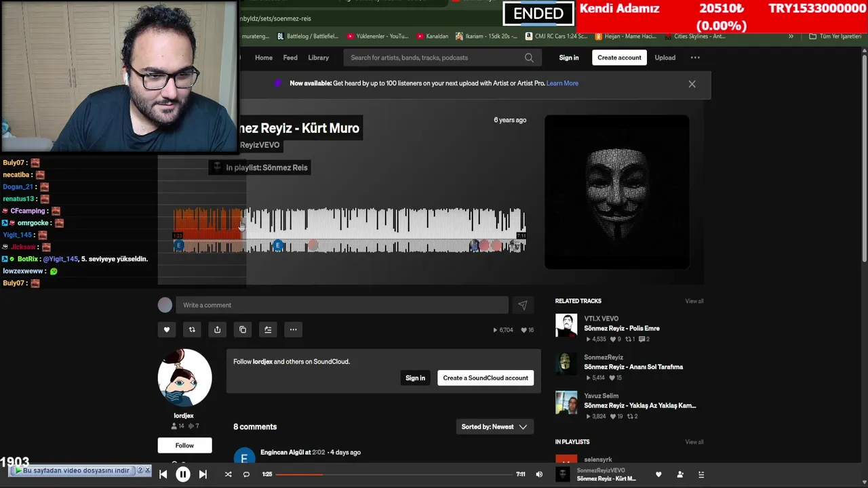Image resolution: width=868 pixels, height=488 pixels.
Task: Go to the Home tab
Action: [264, 58]
